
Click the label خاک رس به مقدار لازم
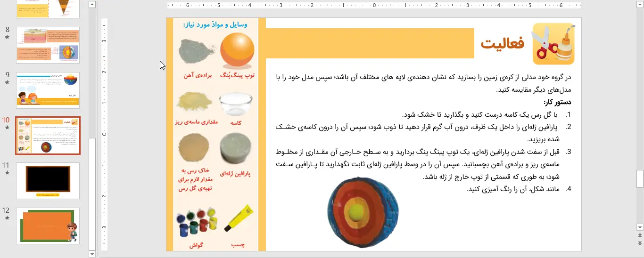coord(196,175)
